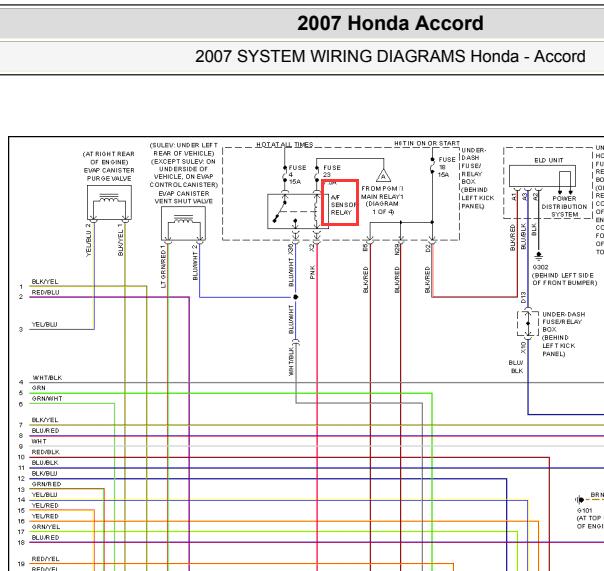Click the "BLK/RED" label on the E6 wire
The image size is (604, 571).
366,280
